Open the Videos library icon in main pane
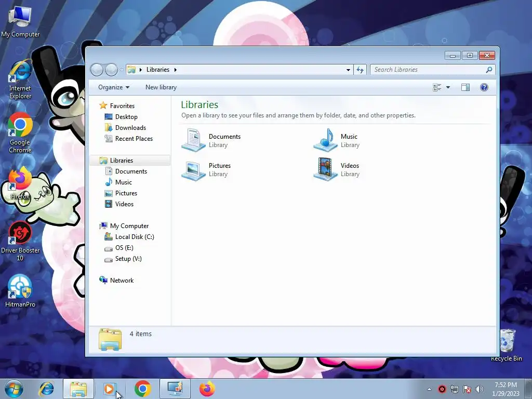 (325, 169)
